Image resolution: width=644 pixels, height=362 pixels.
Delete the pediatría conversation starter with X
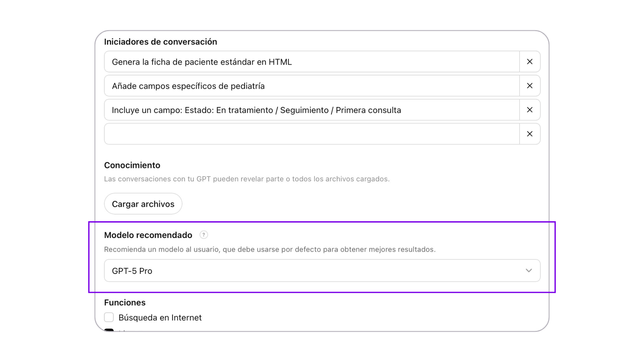530,86
